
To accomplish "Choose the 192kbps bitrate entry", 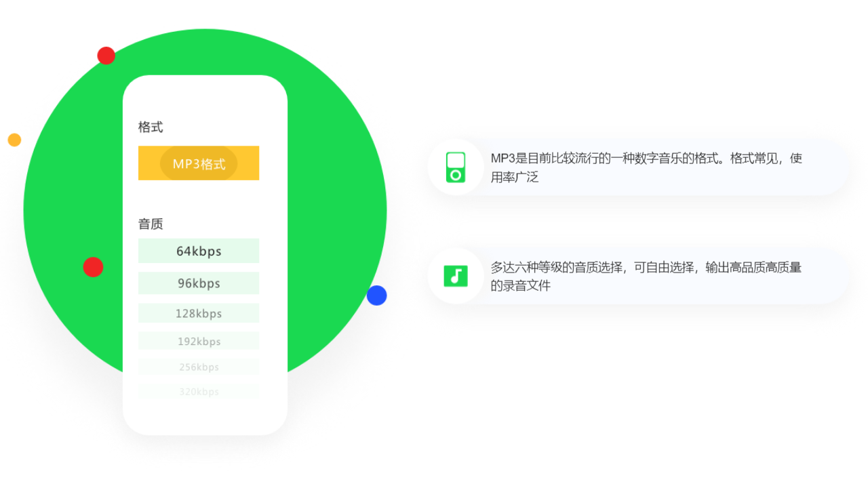I will pos(199,340).
